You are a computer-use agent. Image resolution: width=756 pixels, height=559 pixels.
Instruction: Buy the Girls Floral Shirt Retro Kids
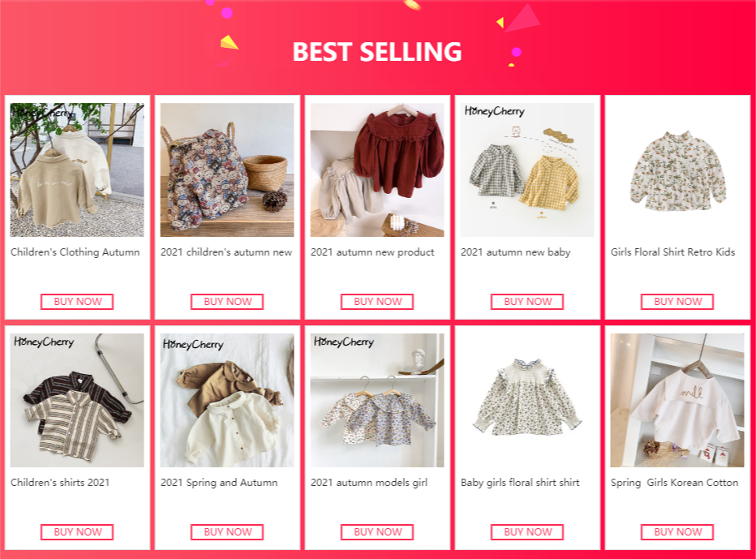tap(677, 302)
